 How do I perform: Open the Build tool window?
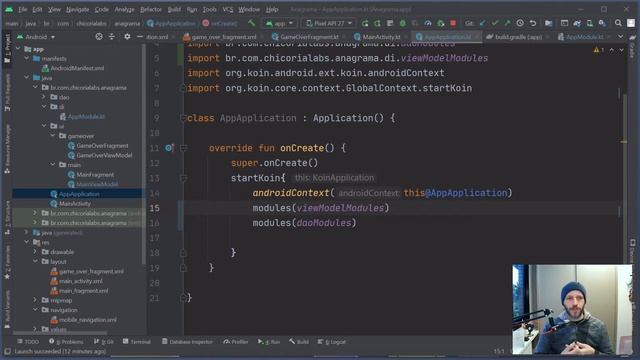tap(299, 342)
